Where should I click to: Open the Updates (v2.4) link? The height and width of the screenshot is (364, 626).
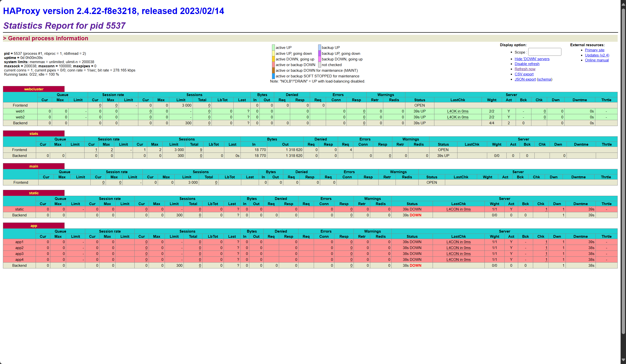597,55
